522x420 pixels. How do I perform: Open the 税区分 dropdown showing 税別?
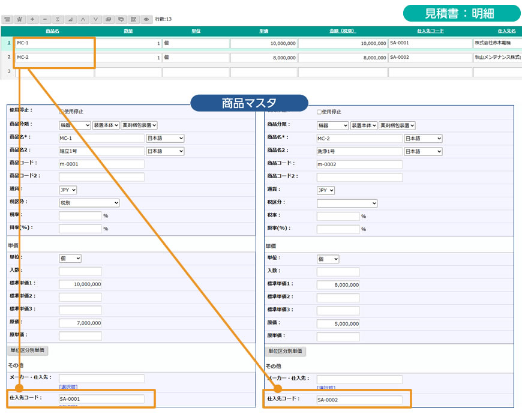89,203
